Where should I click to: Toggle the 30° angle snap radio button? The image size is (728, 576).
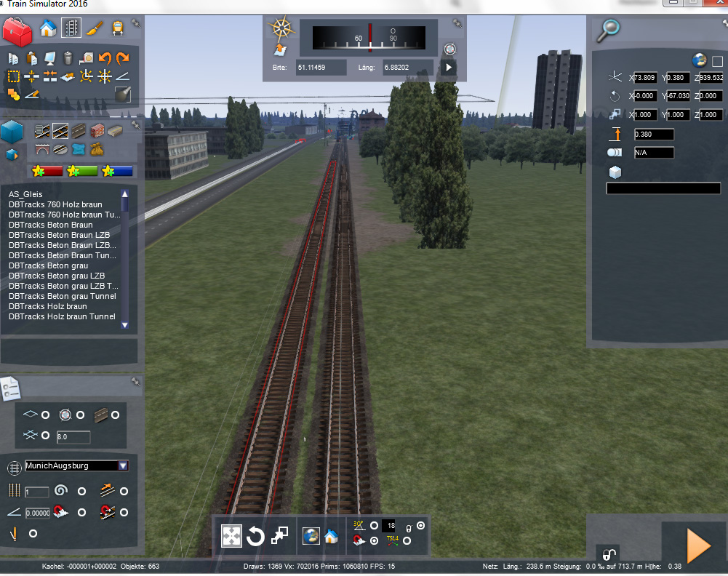click(x=374, y=525)
